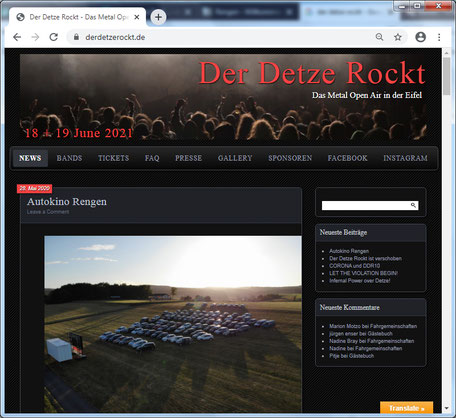This screenshot has height=418, width=456.
Task: Go back with the browser back arrow
Action: point(17,37)
